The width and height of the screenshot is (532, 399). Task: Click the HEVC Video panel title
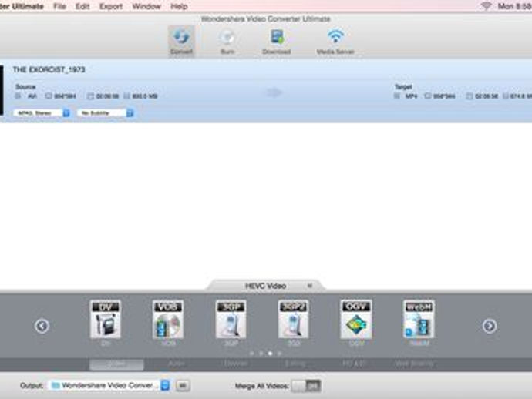click(x=265, y=286)
